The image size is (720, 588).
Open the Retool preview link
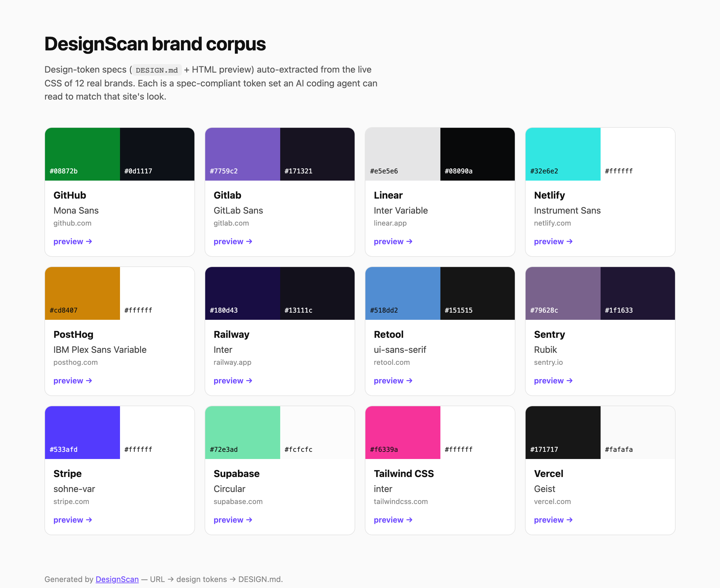tap(393, 381)
